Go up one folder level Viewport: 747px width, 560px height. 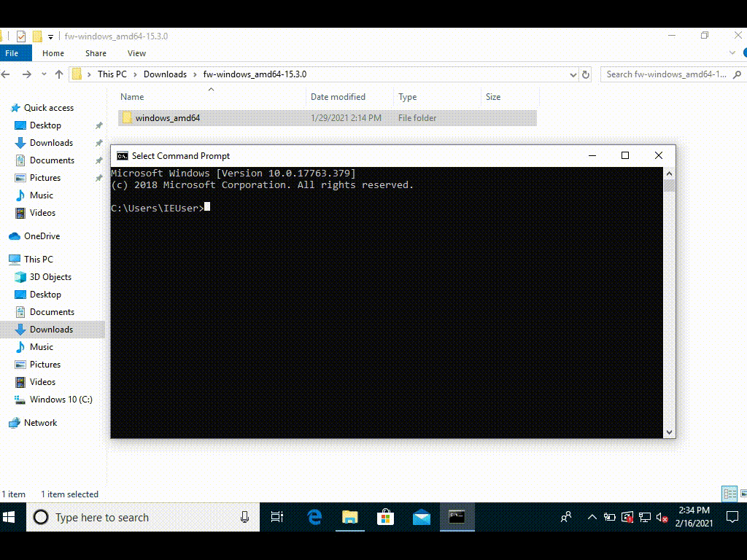coord(59,74)
